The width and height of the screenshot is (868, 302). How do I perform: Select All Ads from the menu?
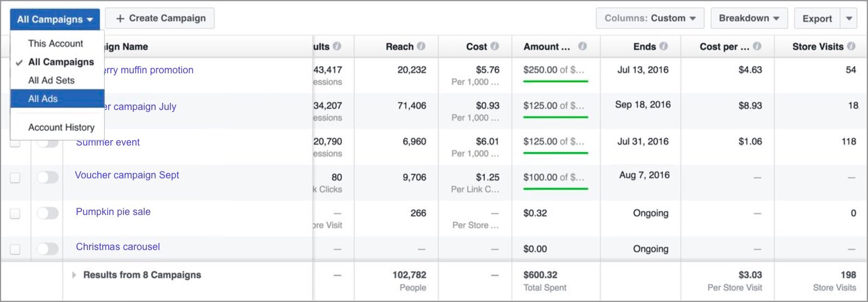(x=43, y=99)
